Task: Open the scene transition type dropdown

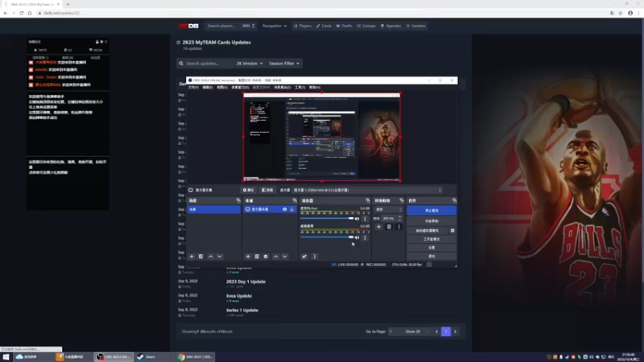Action: coord(389,210)
